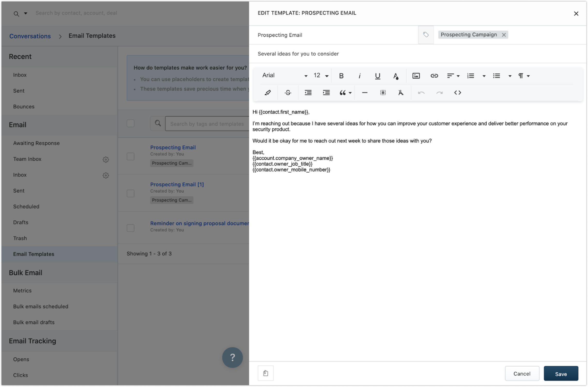
Task: Insert a horizontal line
Action: 365,93
